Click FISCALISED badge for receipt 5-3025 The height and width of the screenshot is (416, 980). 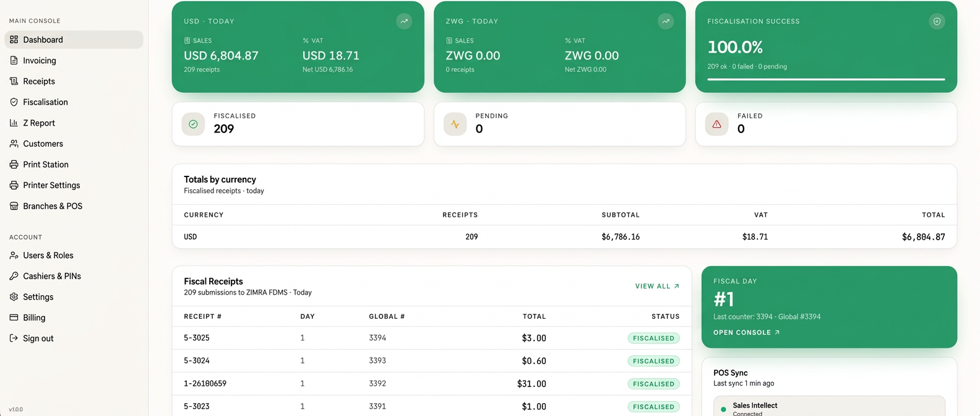click(653, 338)
